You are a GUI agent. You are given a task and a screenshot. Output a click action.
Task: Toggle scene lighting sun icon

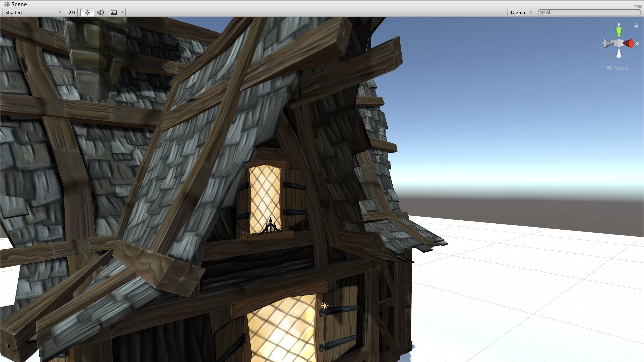[87, 13]
